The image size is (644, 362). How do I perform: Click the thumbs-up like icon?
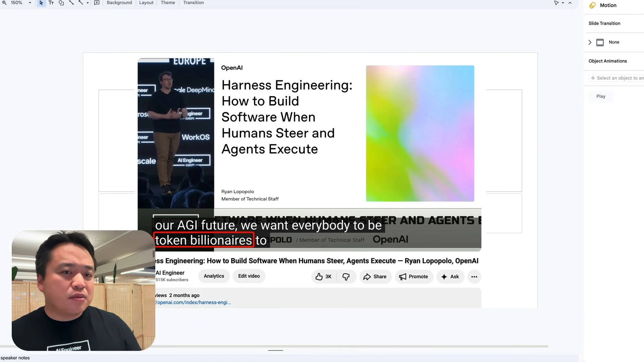[319, 277]
